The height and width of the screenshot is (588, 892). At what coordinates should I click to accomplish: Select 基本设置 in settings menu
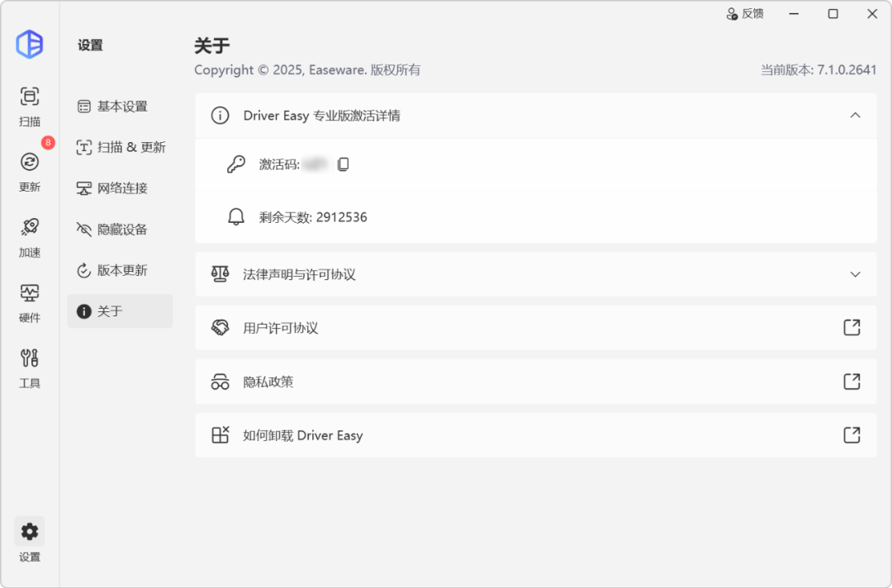pyautogui.click(x=120, y=107)
